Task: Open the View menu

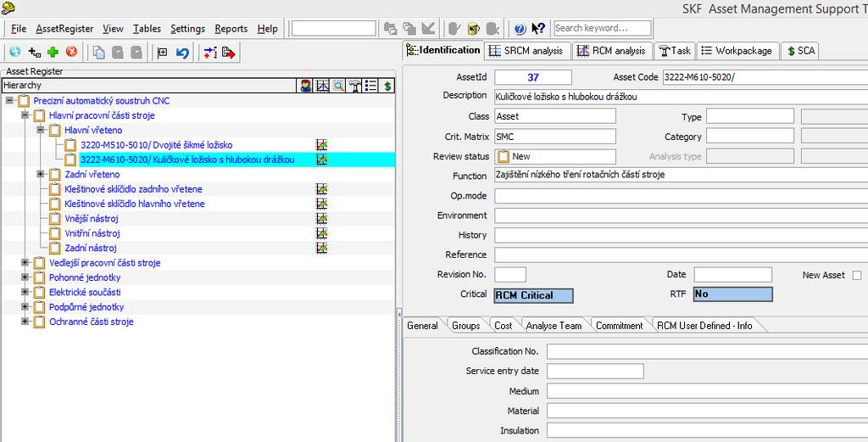Action: tap(113, 29)
